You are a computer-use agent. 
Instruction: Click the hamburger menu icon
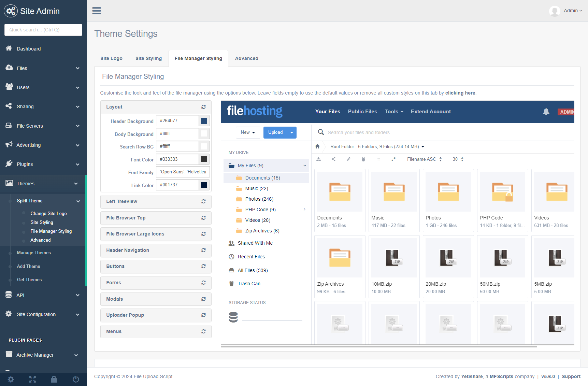point(97,11)
